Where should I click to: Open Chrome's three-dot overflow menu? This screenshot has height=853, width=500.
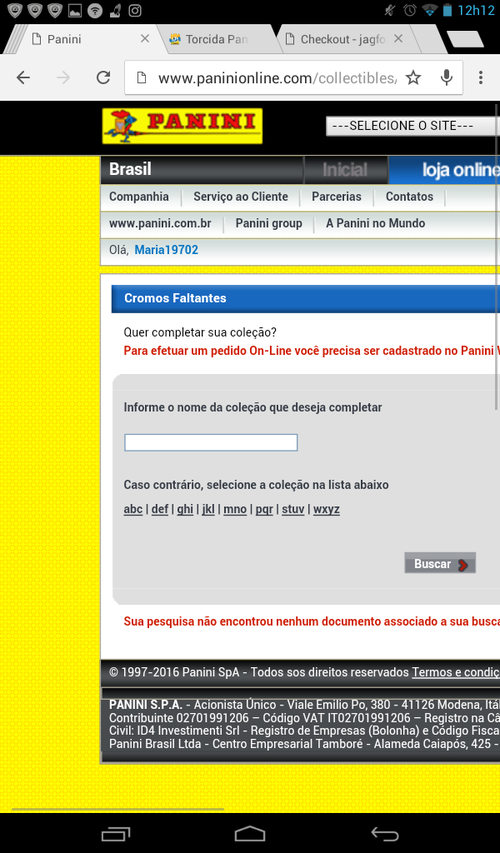point(480,78)
